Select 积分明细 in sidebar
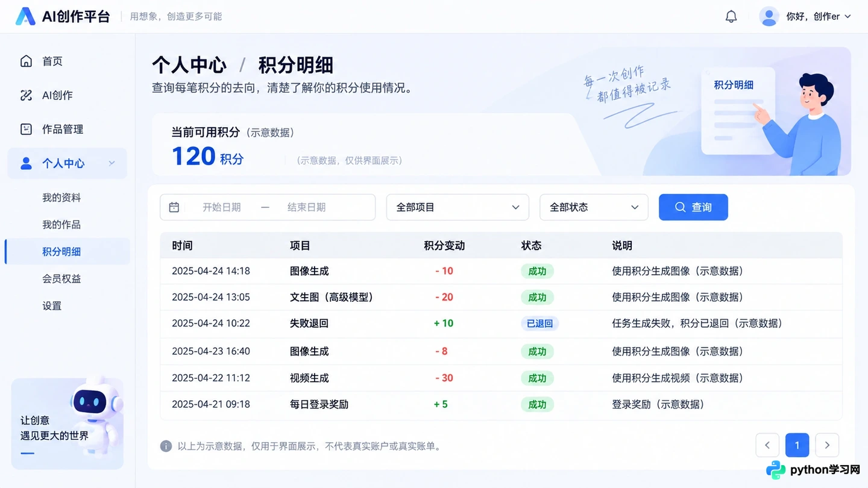The width and height of the screenshot is (868, 488). [68, 251]
